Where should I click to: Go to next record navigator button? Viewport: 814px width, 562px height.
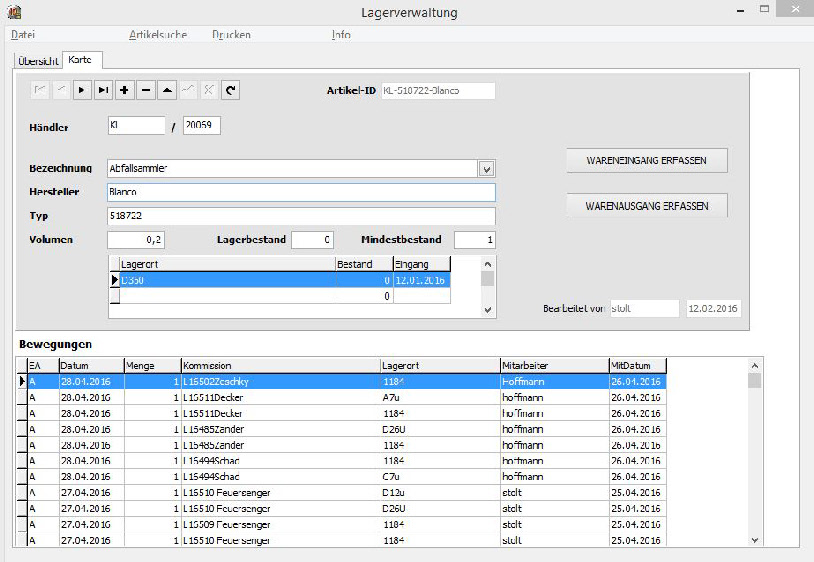pos(82,90)
